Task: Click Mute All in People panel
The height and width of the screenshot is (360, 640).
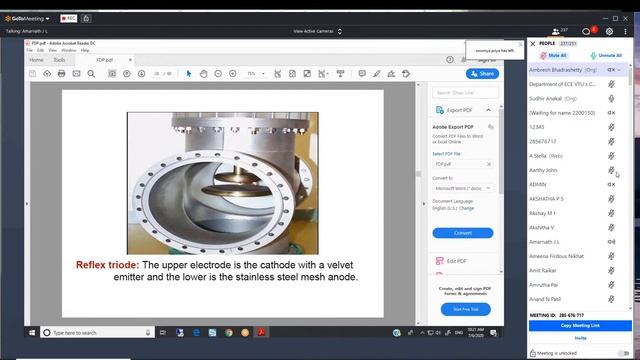Action: pos(553,56)
